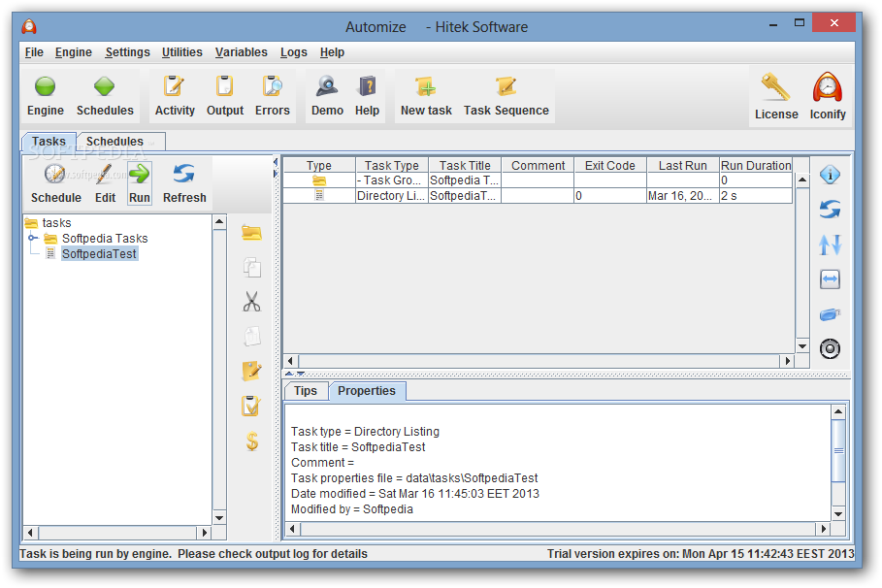This screenshot has height=588, width=882.
Task: Switch to the Tips tab
Action: coord(306,391)
